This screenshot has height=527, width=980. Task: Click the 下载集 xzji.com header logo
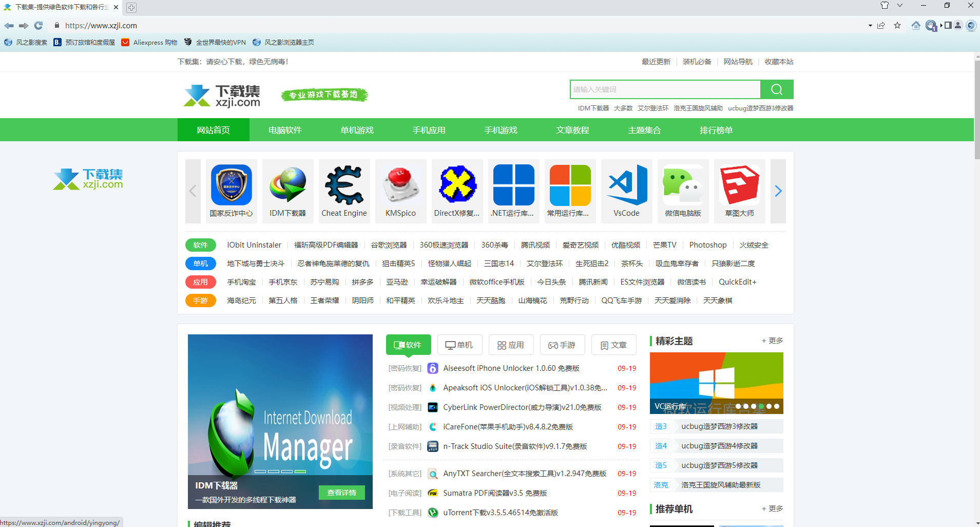222,96
